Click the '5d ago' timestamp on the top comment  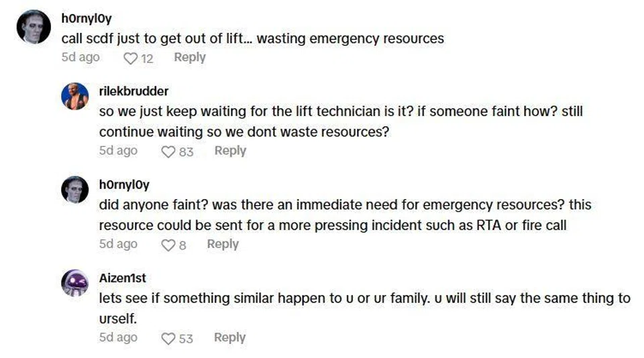coord(80,58)
